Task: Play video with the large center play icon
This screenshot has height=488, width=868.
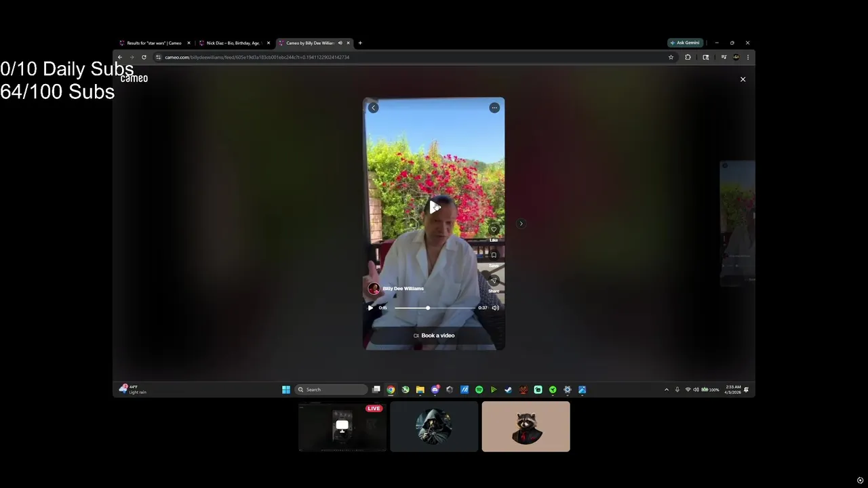Action: point(435,207)
